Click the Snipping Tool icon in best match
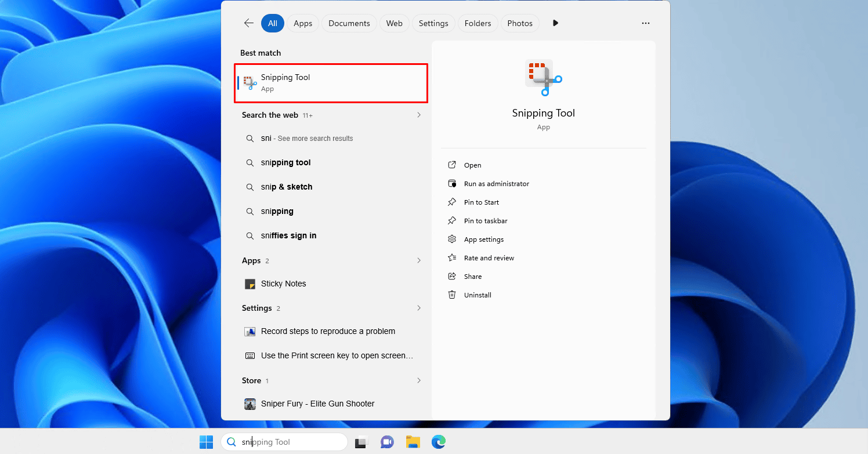This screenshot has width=868, height=454. [x=250, y=83]
